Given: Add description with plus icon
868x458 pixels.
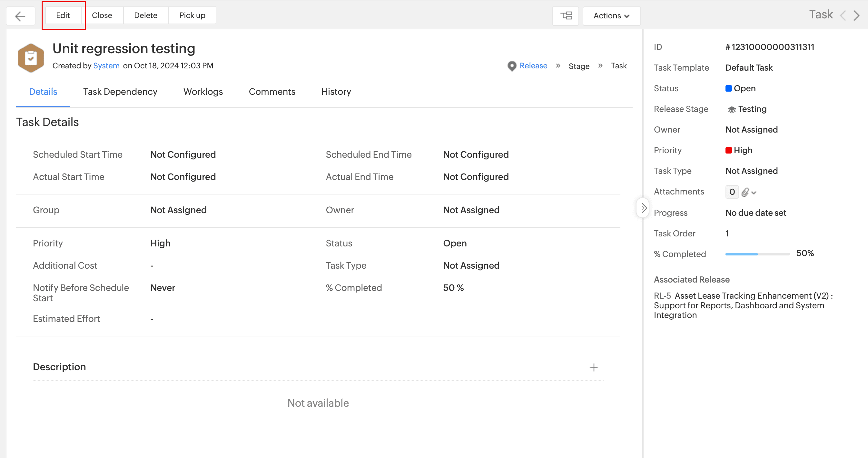Looking at the screenshot, I should click(594, 367).
